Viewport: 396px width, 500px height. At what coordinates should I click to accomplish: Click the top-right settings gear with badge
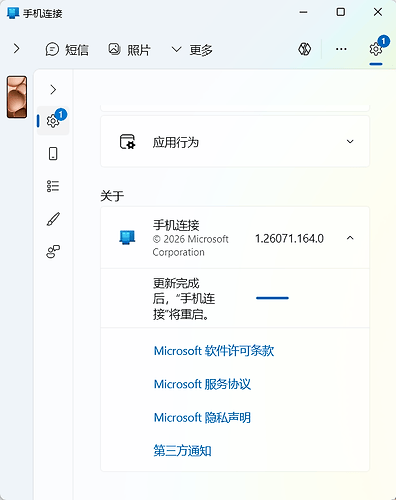pos(376,49)
